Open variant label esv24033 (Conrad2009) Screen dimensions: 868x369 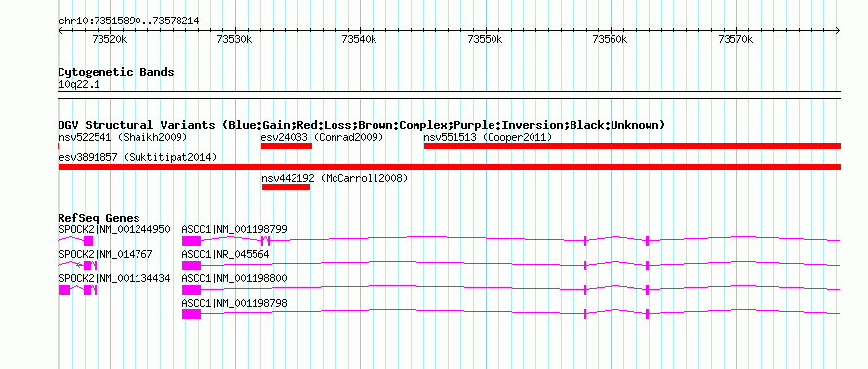[x=322, y=137]
